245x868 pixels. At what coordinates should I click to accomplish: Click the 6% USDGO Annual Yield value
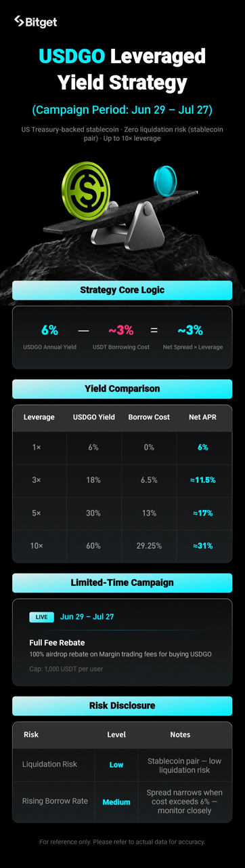49,330
